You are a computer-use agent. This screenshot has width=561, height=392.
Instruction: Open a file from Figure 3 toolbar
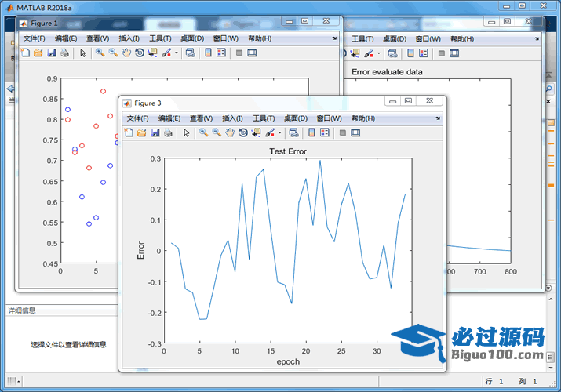142,133
